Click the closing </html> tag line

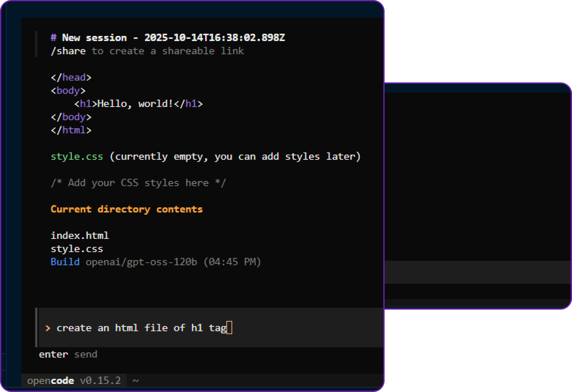pos(71,130)
